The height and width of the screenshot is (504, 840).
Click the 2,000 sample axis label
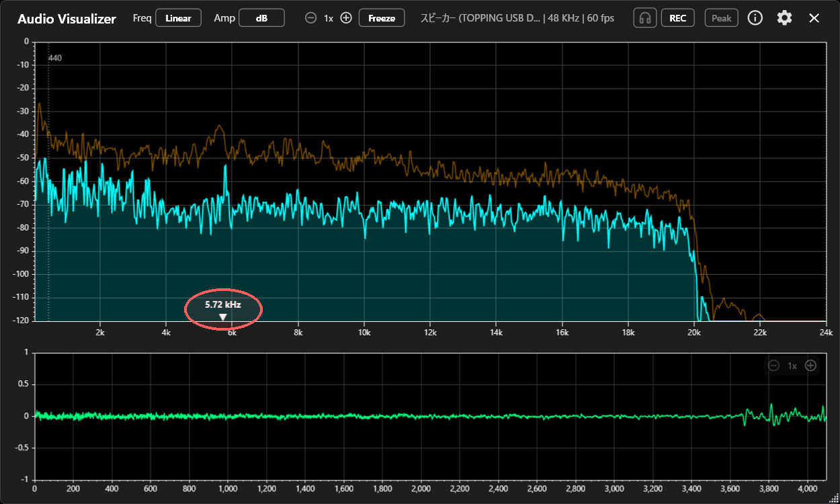click(421, 490)
